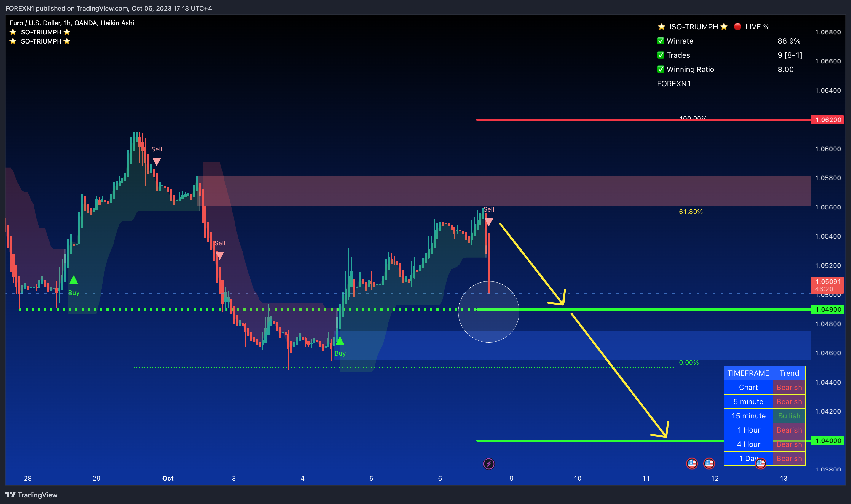Image resolution: width=851 pixels, height=504 pixels.
Task: Click the Sell triangle near the 1.06000 peak
Action: pyautogui.click(x=156, y=162)
